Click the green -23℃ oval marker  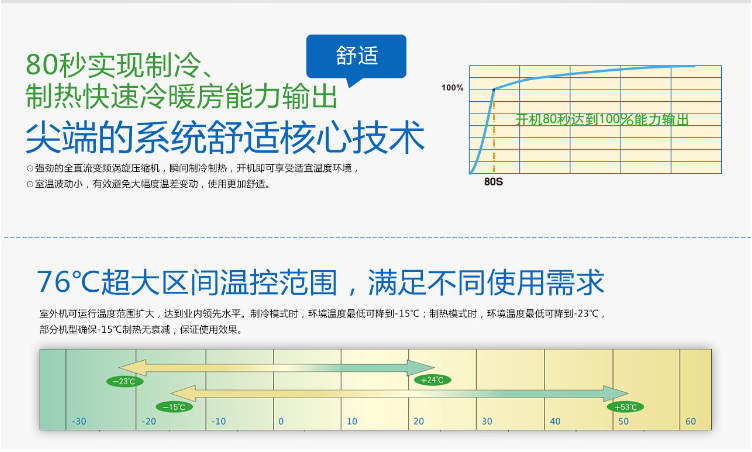coord(126,381)
